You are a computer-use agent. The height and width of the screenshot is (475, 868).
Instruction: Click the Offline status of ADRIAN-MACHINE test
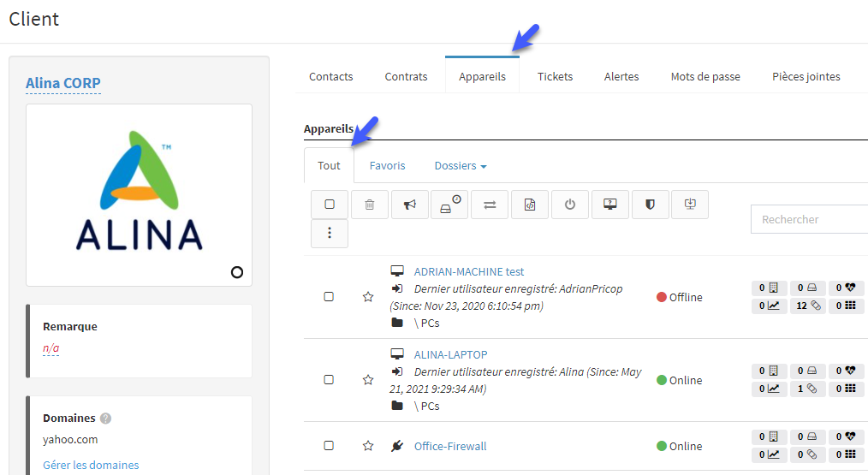(679, 297)
